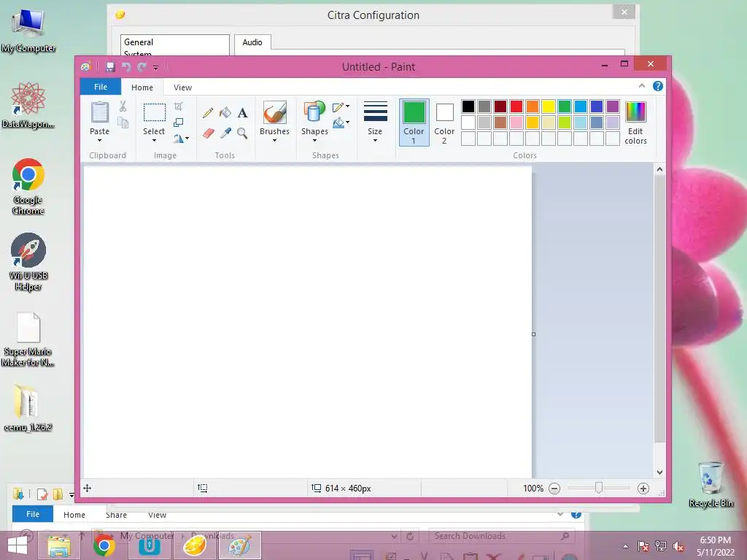Click Redo arrow in Paint title bar
The height and width of the screenshot is (560, 747).
coord(142,67)
